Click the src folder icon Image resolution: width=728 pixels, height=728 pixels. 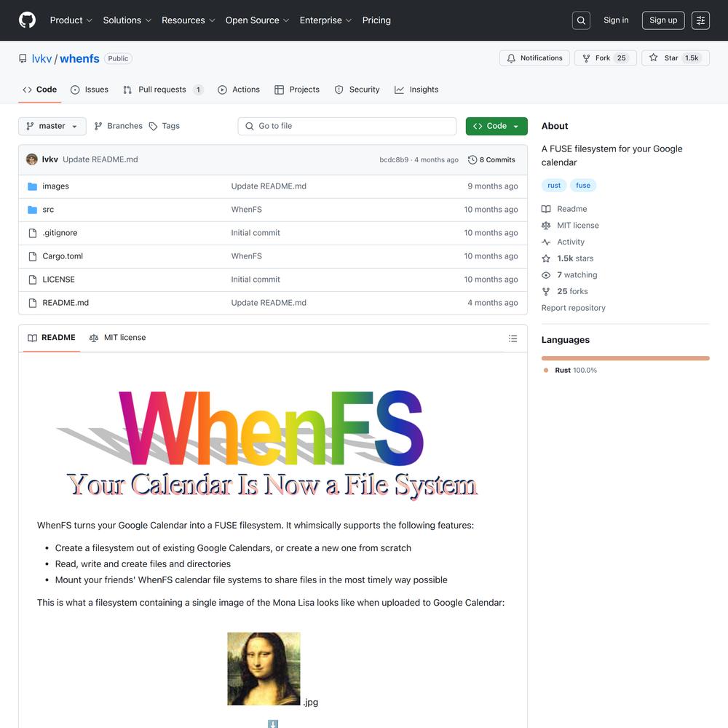[32, 210]
